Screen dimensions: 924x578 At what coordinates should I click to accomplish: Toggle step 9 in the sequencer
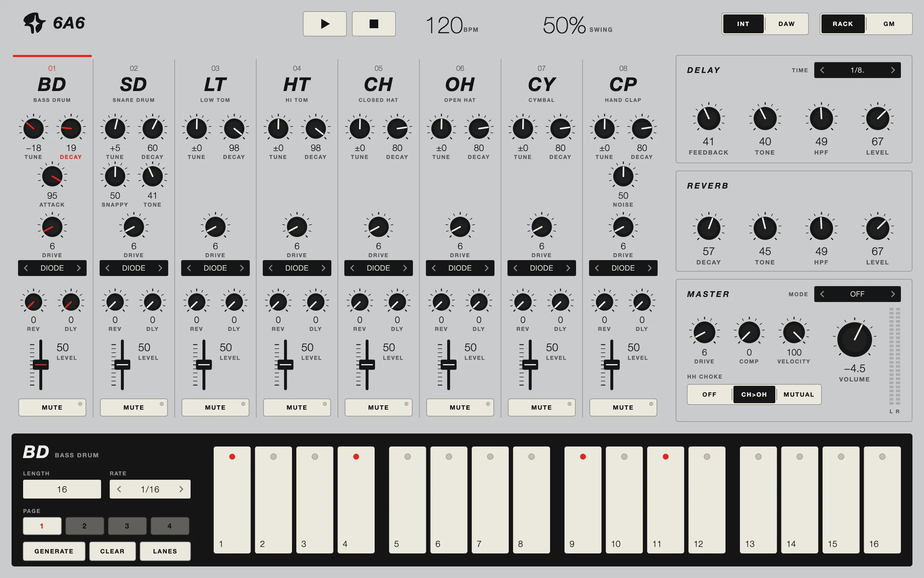pyautogui.click(x=583, y=500)
